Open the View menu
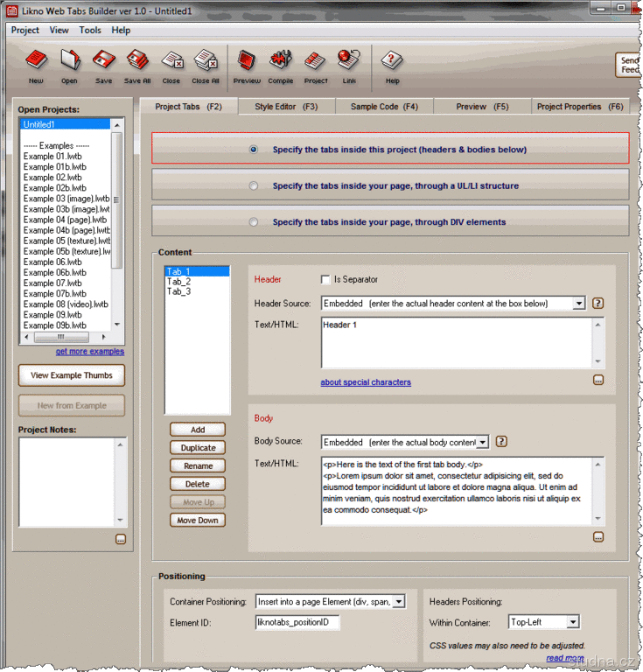Screen dimensions: 643x672 59,30
